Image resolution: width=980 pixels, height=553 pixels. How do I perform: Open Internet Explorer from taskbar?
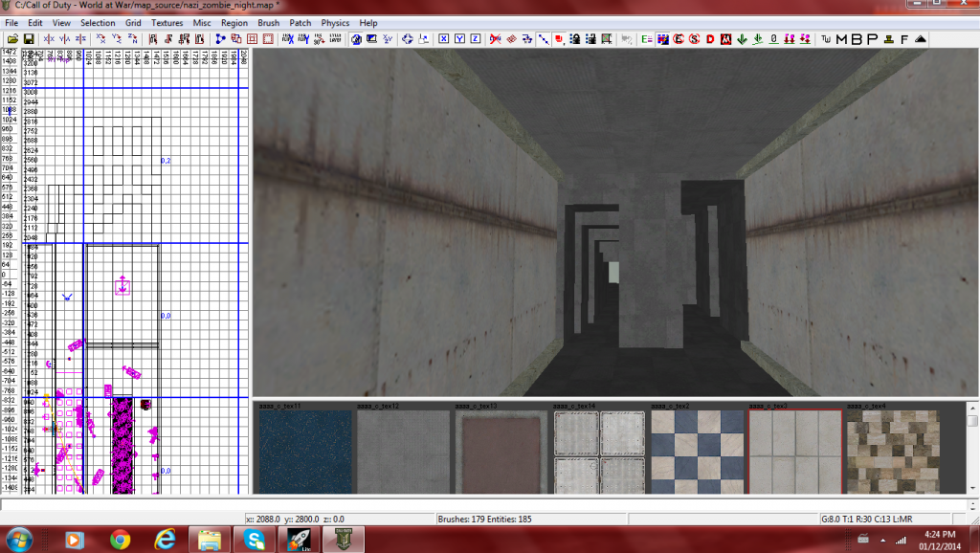[x=165, y=540]
